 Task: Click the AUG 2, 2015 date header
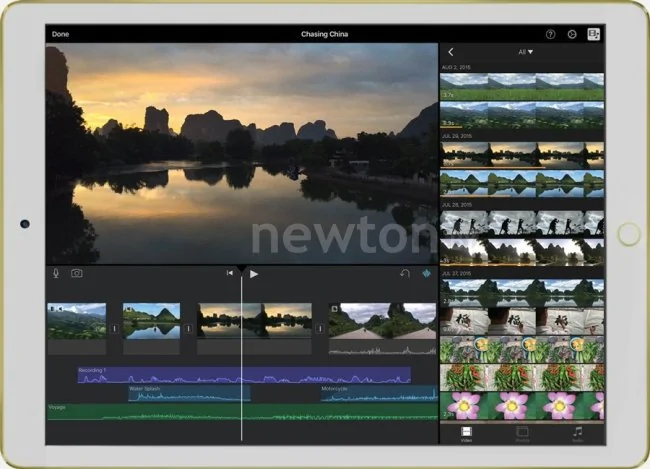[x=456, y=67]
